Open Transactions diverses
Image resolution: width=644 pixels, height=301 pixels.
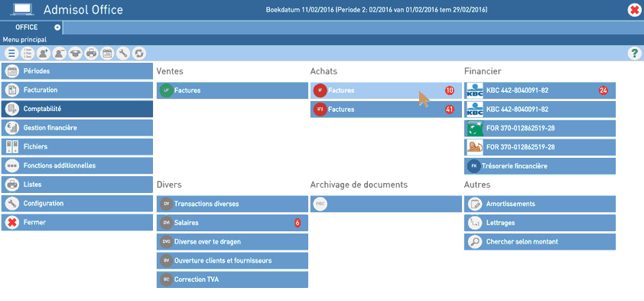tap(233, 204)
